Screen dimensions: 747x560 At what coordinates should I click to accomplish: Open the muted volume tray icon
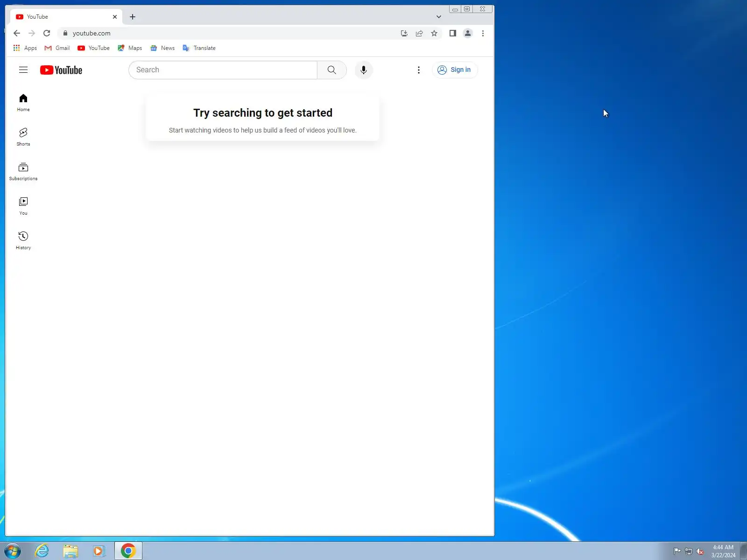point(700,551)
